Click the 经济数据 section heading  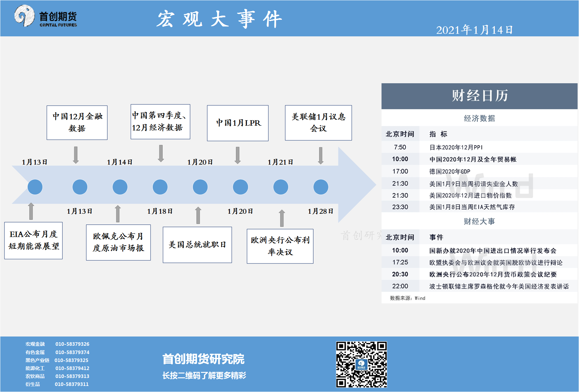480,118
